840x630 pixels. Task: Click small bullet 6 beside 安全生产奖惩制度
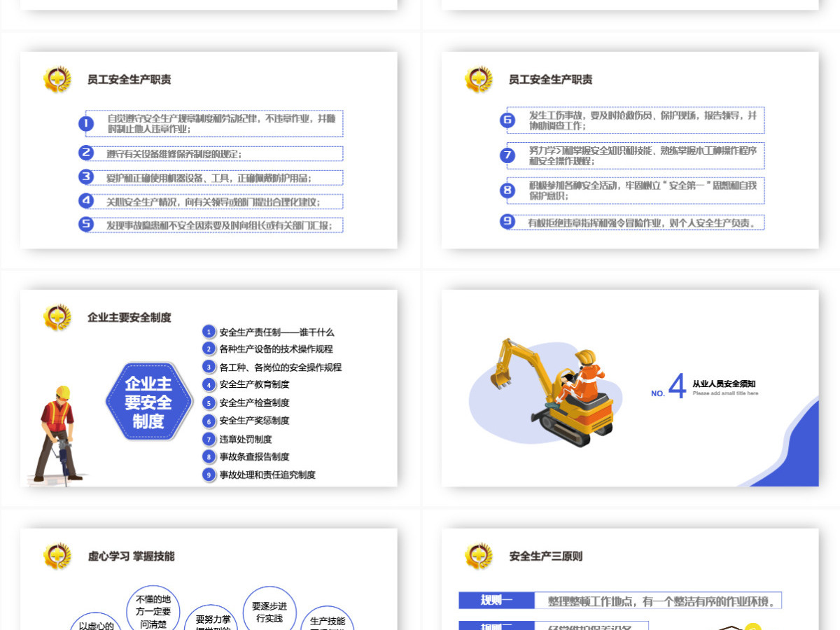point(209,421)
